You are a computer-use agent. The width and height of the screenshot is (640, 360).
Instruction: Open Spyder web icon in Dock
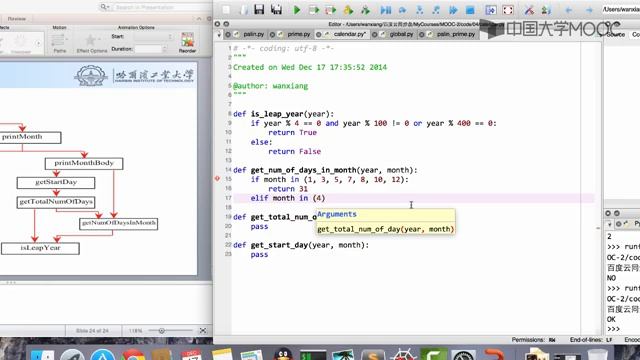coord(403,354)
